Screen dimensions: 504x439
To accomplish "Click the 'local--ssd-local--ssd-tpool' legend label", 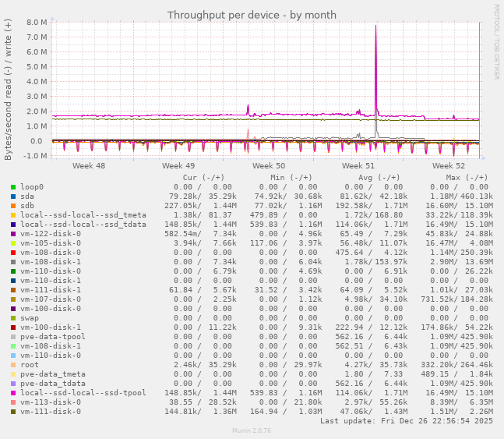I will pos(83,393).
